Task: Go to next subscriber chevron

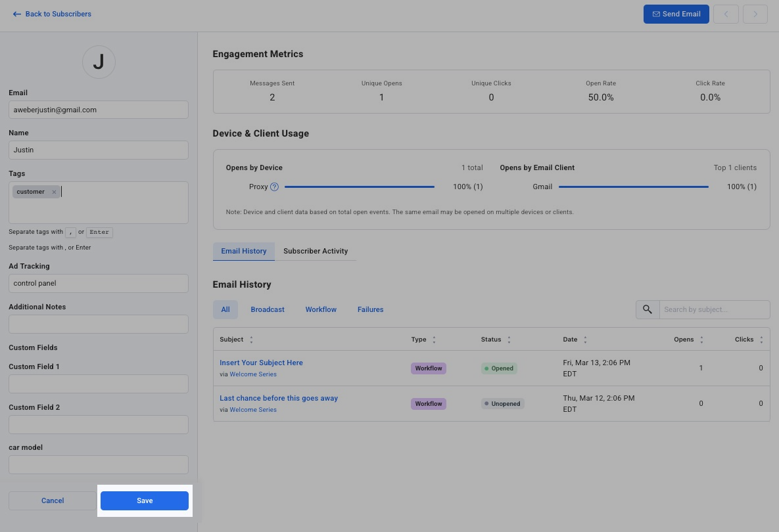Action: pos(755,14)
